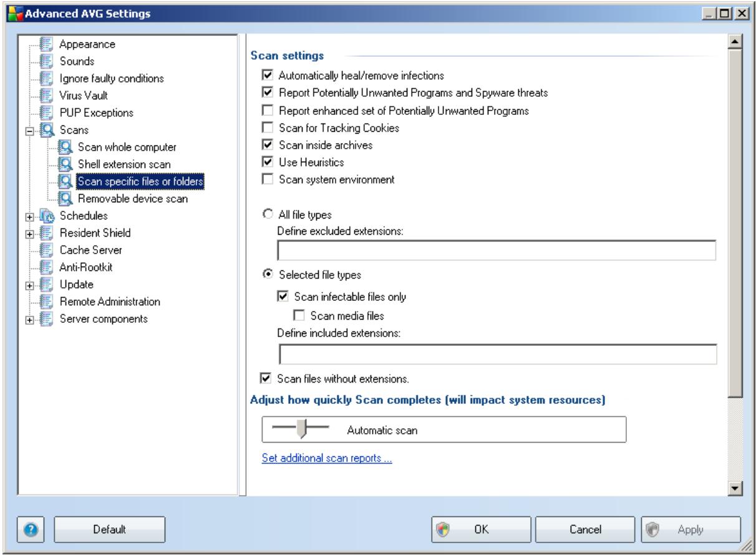Click the PUP Exceptions tree icon
Screen dimensions: 756x555
(x=45, y=113)
